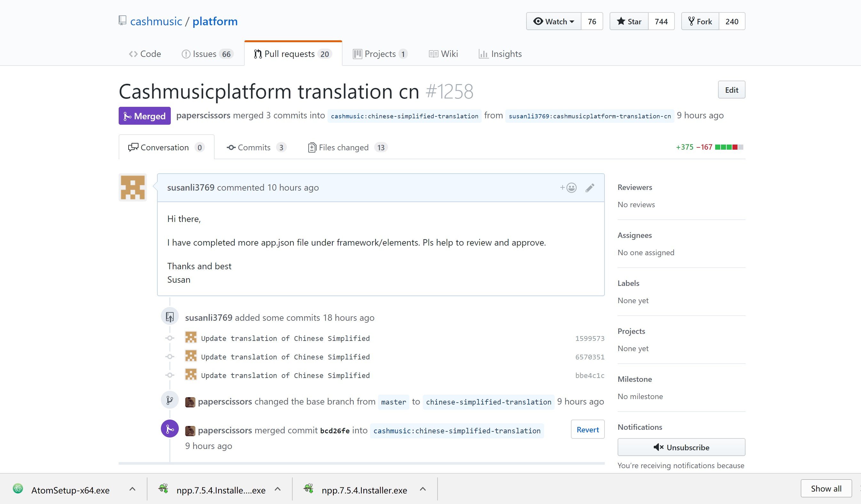
Task: View the 240 forks count
Action: click(732, 21)
